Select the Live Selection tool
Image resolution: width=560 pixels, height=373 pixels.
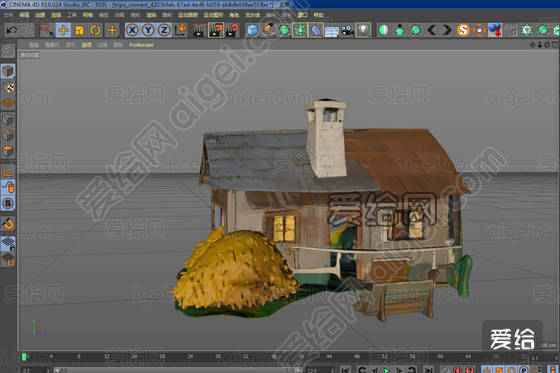(x=46, y=30)
